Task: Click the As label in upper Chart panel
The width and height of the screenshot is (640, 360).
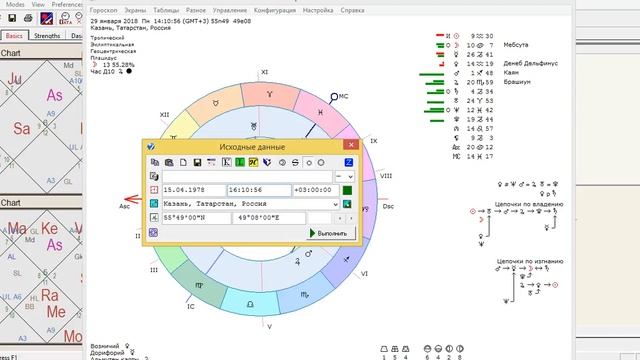Action: click(x=54, y=96)
